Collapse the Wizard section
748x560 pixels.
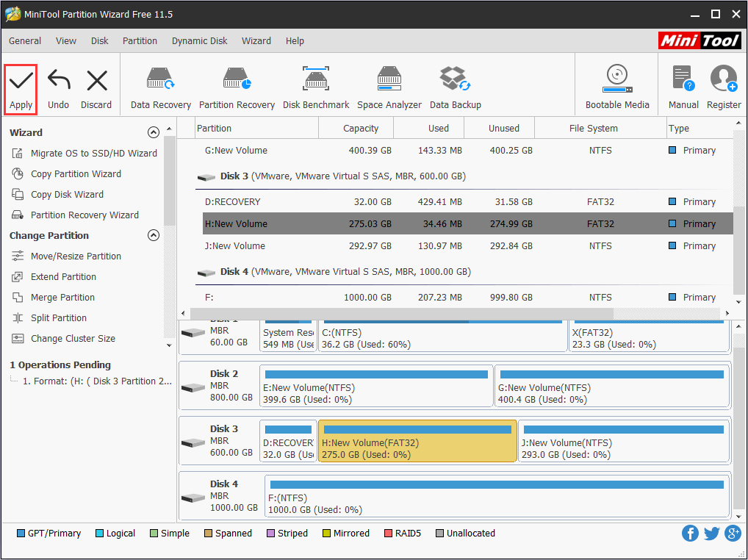click(x=153, y=132)
